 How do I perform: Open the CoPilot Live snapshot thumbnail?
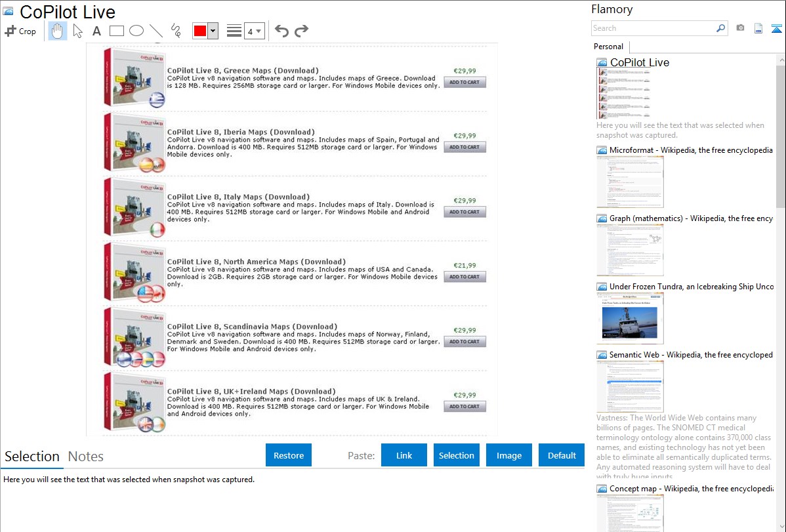(x=623, y=93)
